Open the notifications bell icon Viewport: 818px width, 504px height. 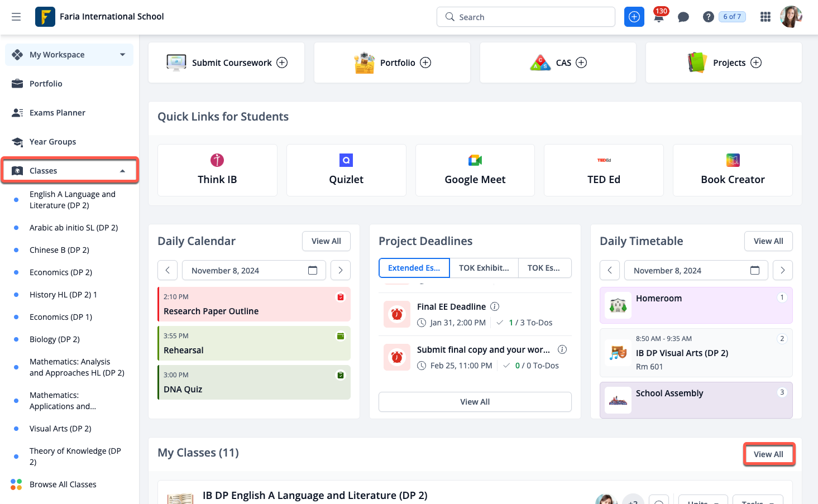pyautogui.click(x=659, y=17)
